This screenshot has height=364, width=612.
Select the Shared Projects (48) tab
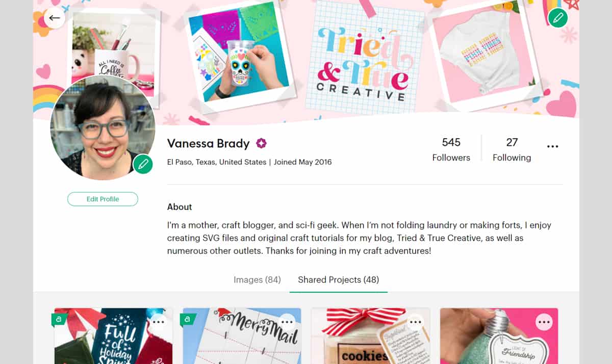(x=339, y=279)
